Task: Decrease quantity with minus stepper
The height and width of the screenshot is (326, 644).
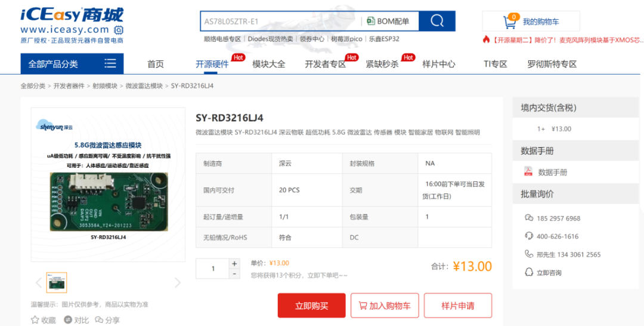Action: [x=234, y=274]
